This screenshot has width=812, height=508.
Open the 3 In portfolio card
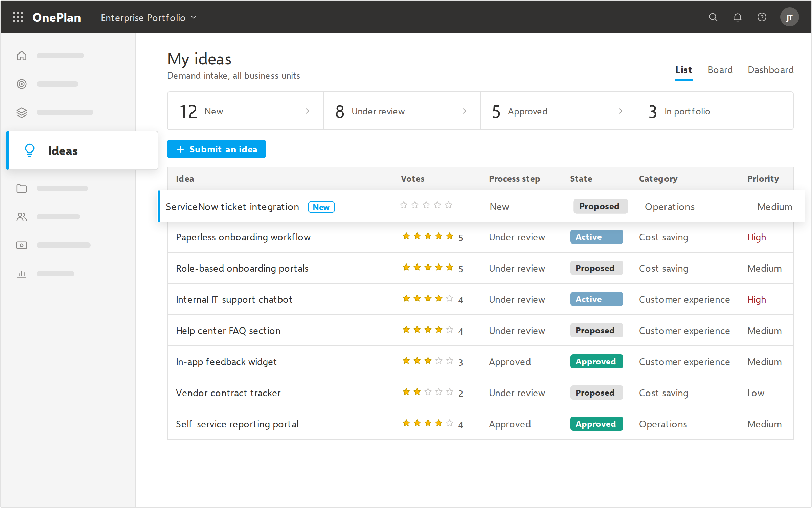[x=715, y=111]
